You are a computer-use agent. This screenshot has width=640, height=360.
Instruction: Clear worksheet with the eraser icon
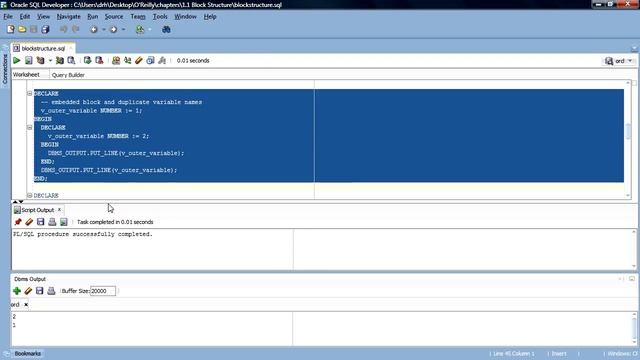139,60
